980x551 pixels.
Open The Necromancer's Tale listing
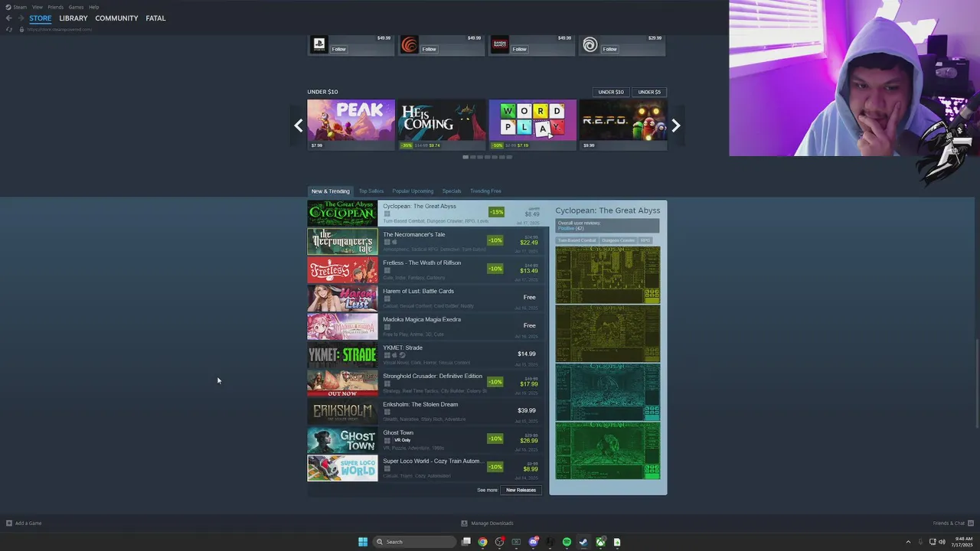(426, 241)
